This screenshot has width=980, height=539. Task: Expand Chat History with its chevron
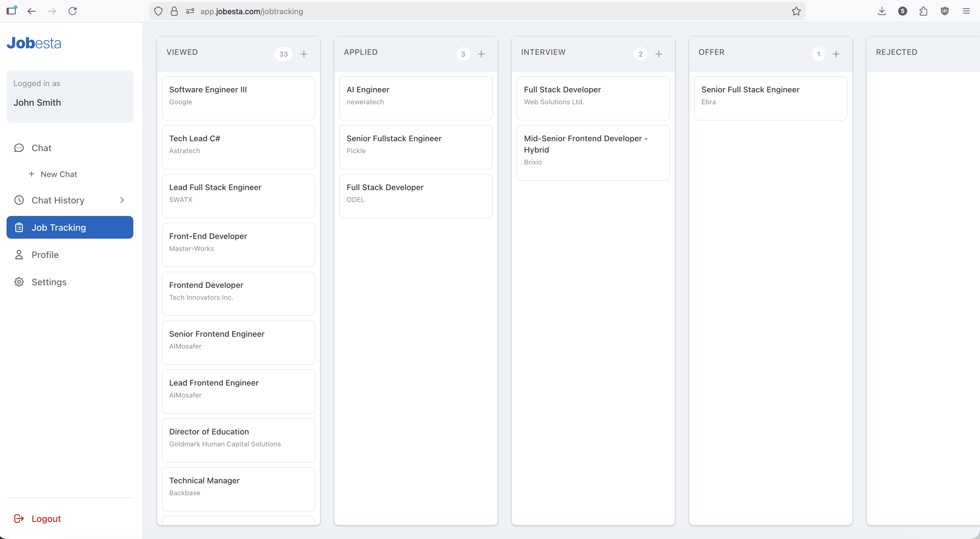point(122,200)
